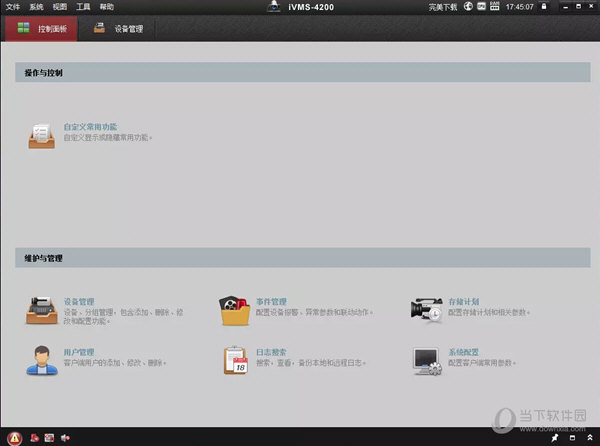Click the 维护与管理 section header
600x446 pixels.
303,258
